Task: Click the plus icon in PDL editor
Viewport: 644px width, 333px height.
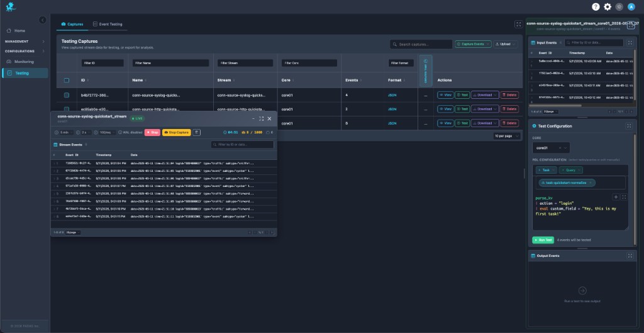Action: 616,197
